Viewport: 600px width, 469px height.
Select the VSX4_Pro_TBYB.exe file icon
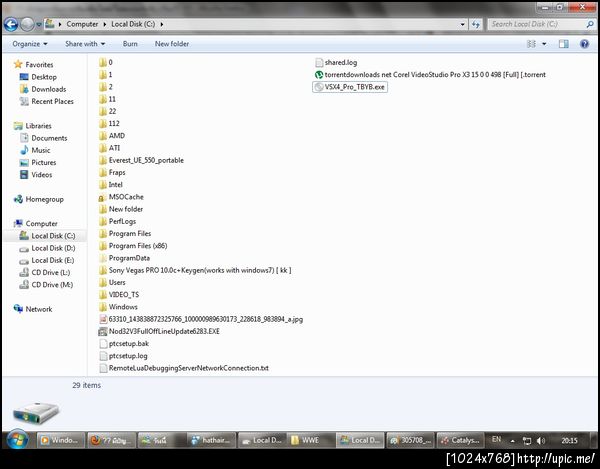coord(318,87)
